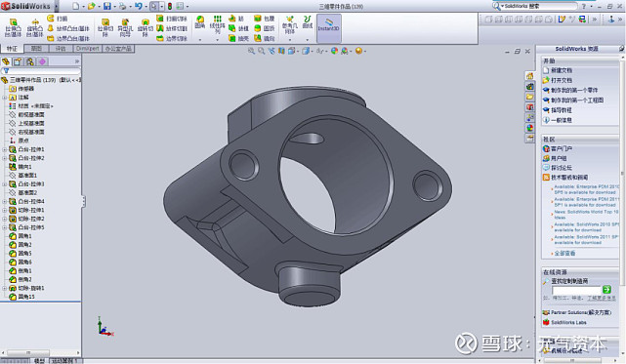Viewport: 626px width, 364px height.
Task: Select the Swept Cut (扫描切除) tool
Action: point(171,19)
